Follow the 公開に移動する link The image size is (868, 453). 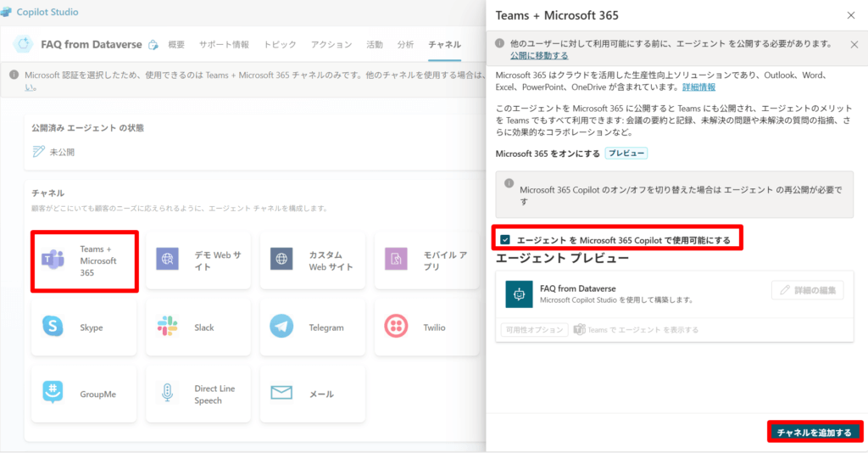(539, 55)
